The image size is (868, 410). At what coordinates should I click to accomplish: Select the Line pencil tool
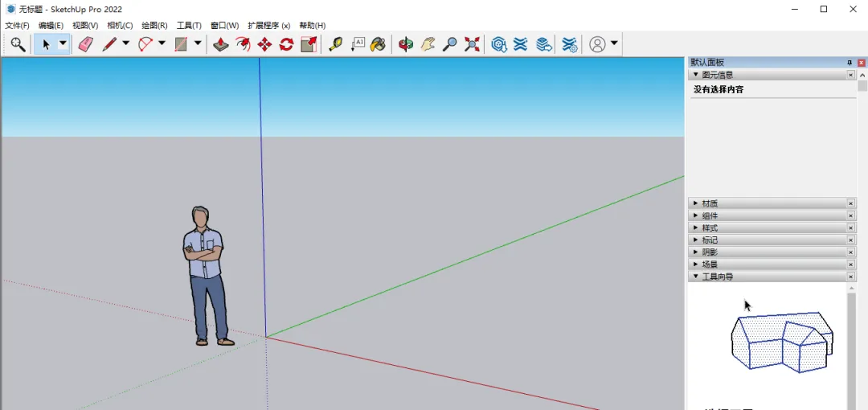click(x=109, y=44)
